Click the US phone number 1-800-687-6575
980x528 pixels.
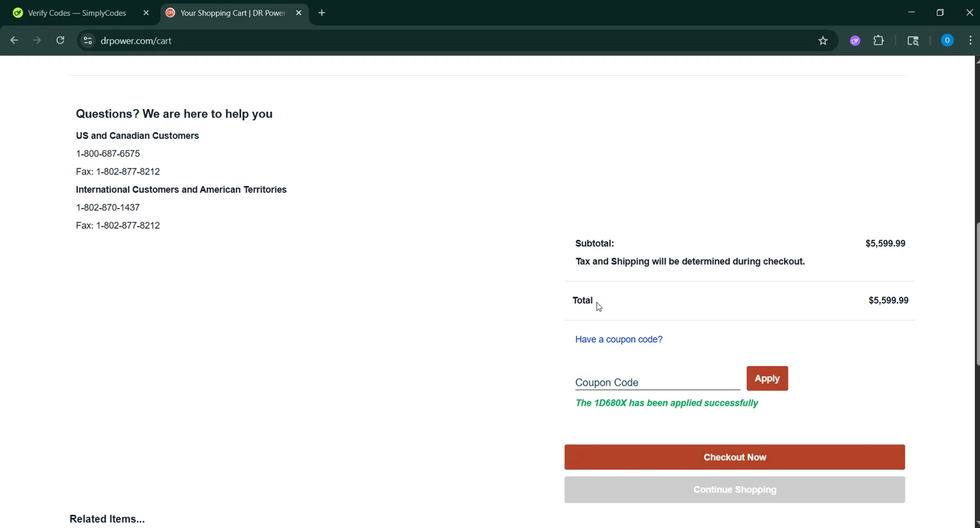tap(108, 154)
